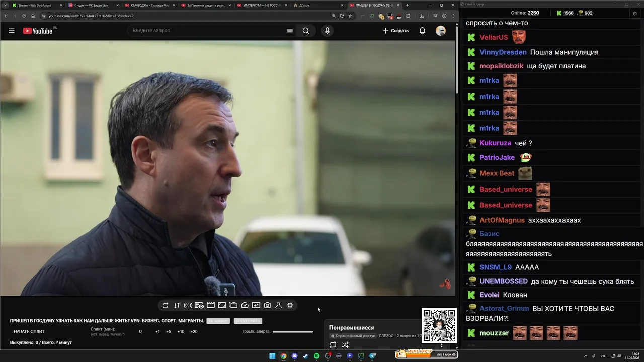Click the YouTube search magnifier button
This screenshot has height=362, width=644.
coord(306,31)
